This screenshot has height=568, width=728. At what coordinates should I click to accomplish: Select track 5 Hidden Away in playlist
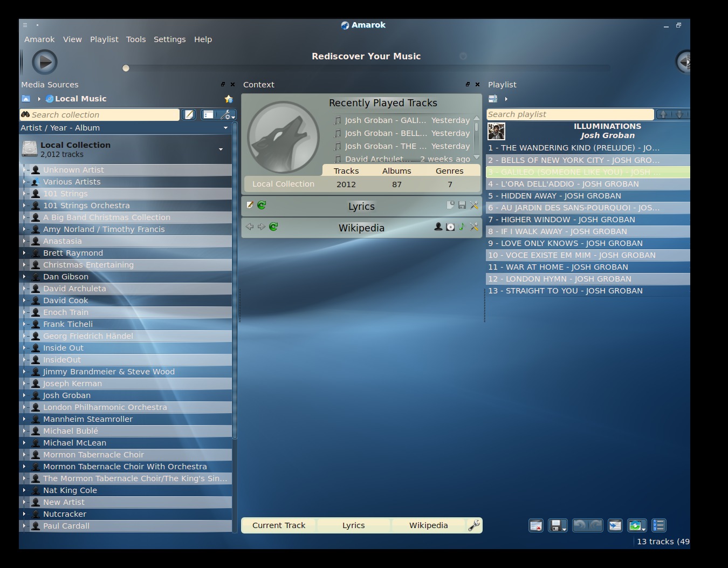point(588,196)
